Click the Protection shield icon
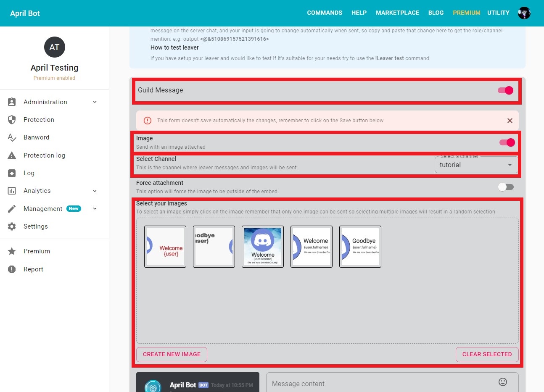This screenshot has width=544, height=392. pos(12,120)
